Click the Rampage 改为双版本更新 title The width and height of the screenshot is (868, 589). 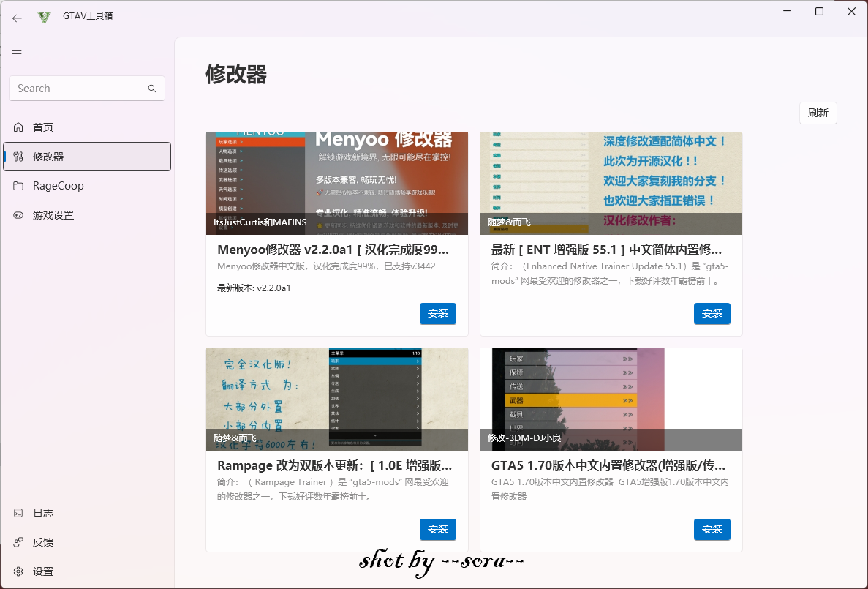pos(335,466)
